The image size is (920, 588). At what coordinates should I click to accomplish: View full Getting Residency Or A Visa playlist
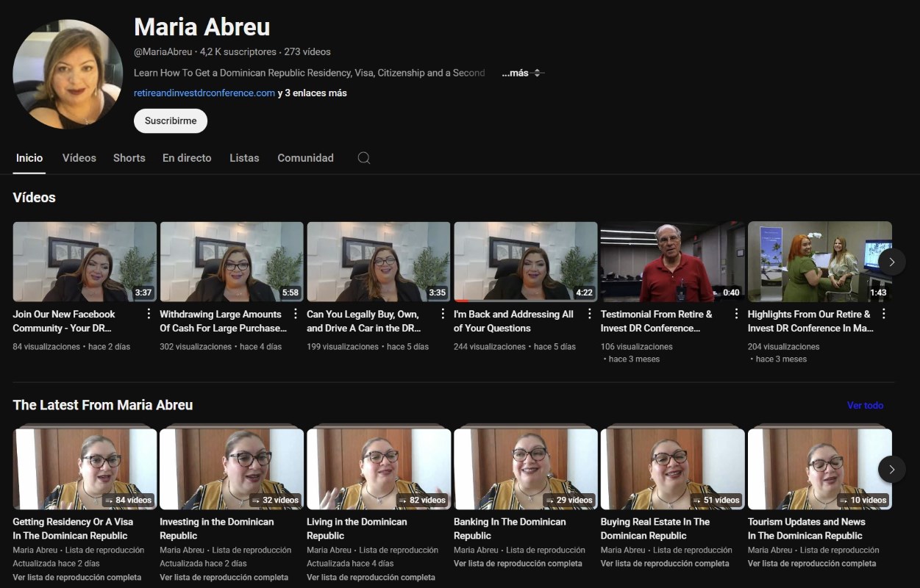click(76, 577)
